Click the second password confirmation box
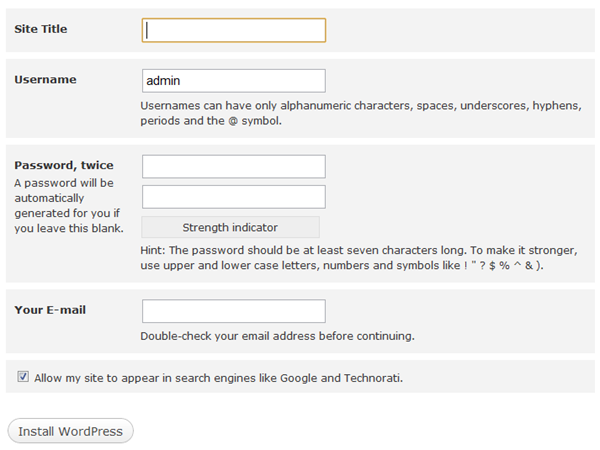 pos(233,196)
